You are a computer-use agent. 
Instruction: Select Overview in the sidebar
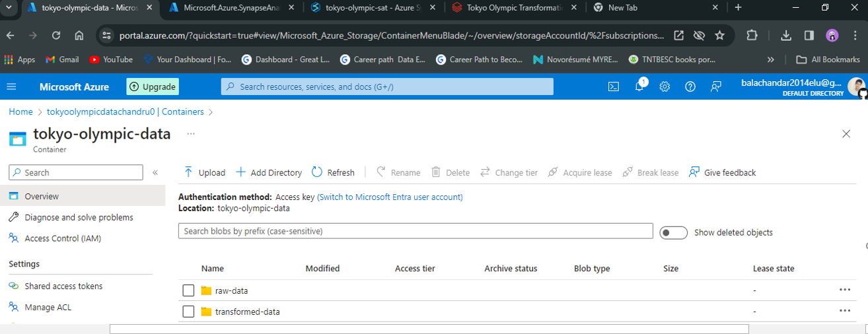83,196
